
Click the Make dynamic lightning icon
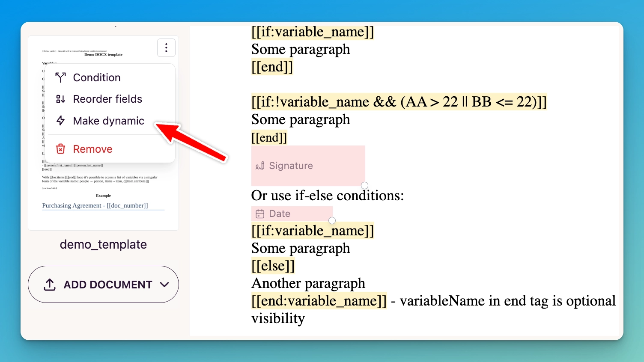click(x=61, y=121)
